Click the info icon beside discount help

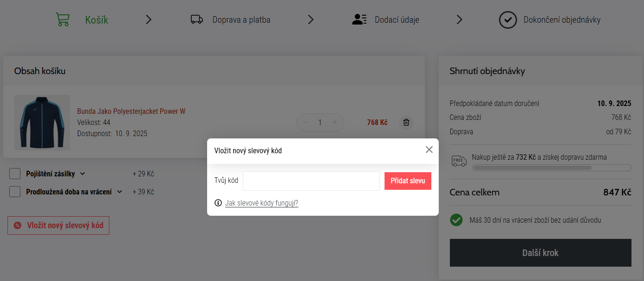coord(218,203)
